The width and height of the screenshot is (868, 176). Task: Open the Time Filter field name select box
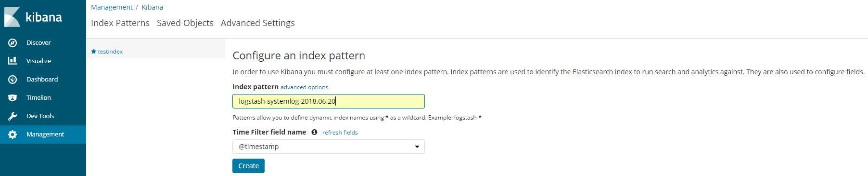click(329, 147)
